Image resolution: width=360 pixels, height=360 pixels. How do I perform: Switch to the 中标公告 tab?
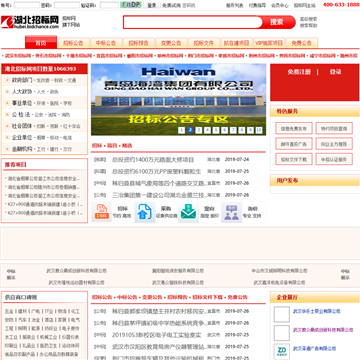click(106, 43)
